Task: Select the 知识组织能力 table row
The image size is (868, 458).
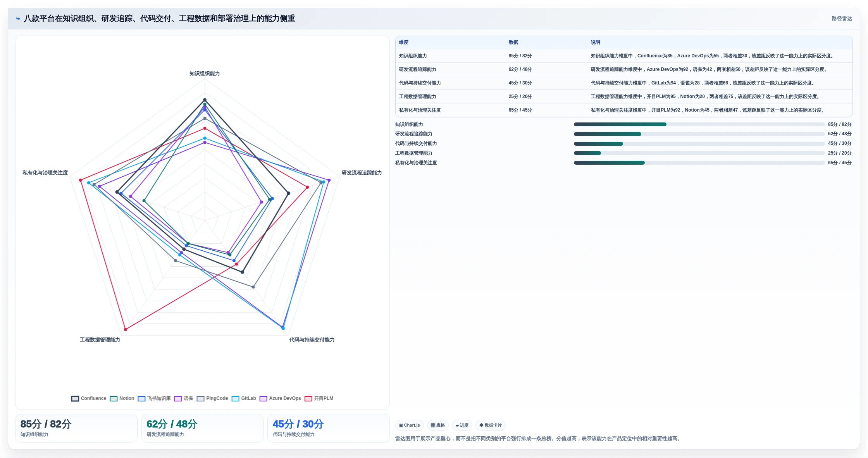Action: [624, 56]
